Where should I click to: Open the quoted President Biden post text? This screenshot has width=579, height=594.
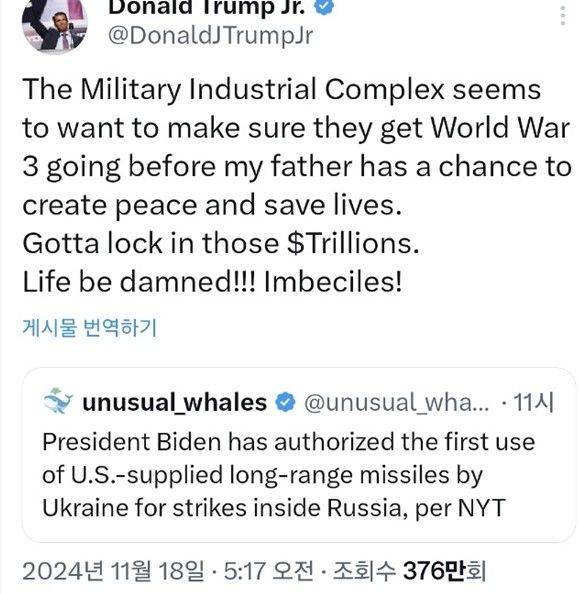pyautogui.click(x=288, y=474)
